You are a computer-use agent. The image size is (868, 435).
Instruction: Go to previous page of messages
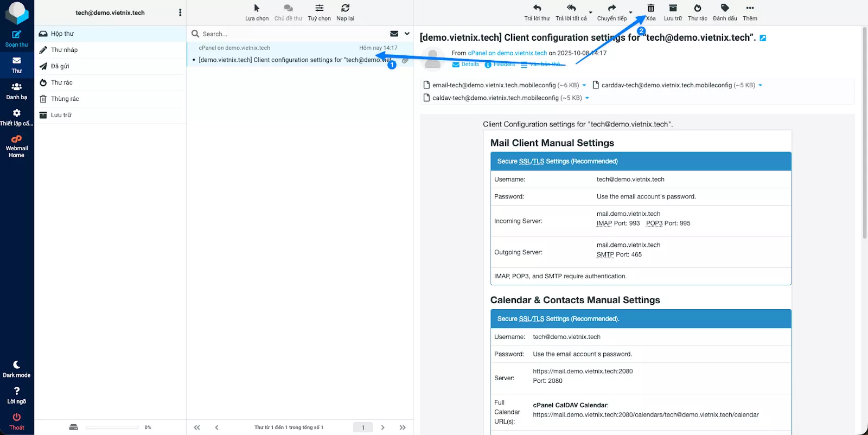(x=216, y=427)
